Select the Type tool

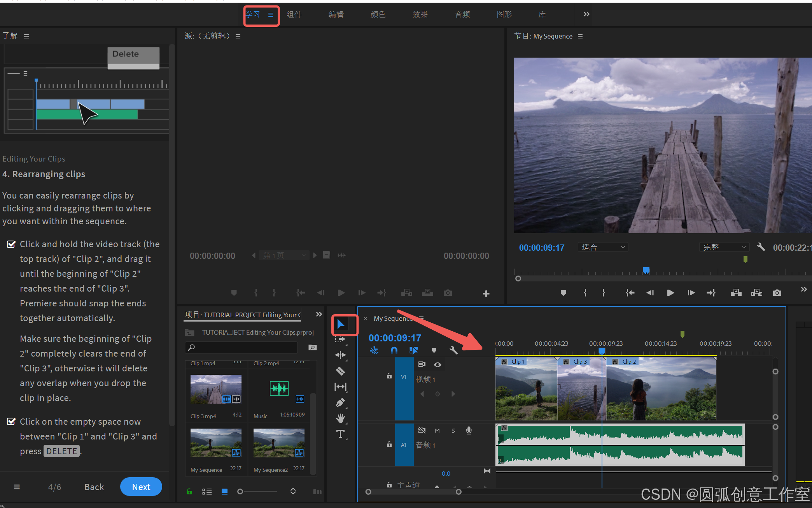click(x=340, y=434)
